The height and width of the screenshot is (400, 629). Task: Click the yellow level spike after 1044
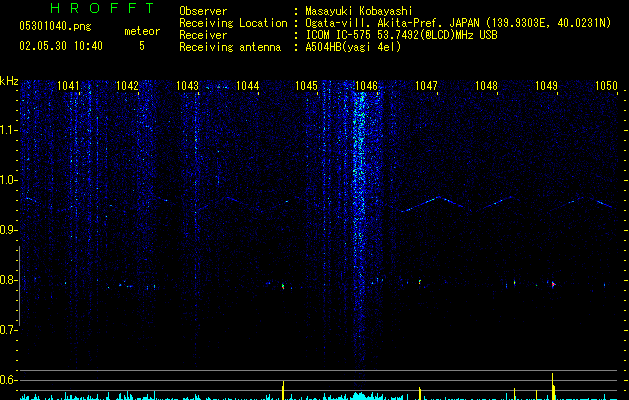[x=283, y=390]
